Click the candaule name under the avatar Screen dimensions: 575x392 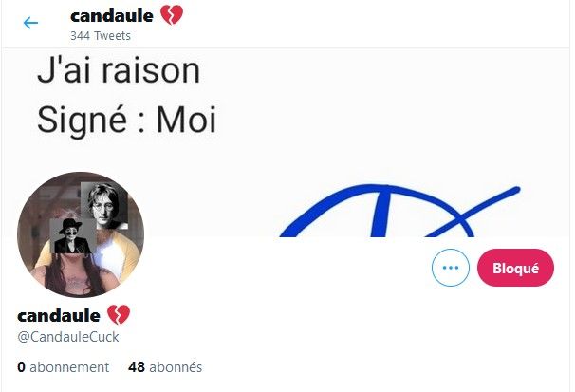tap(59, 316)
